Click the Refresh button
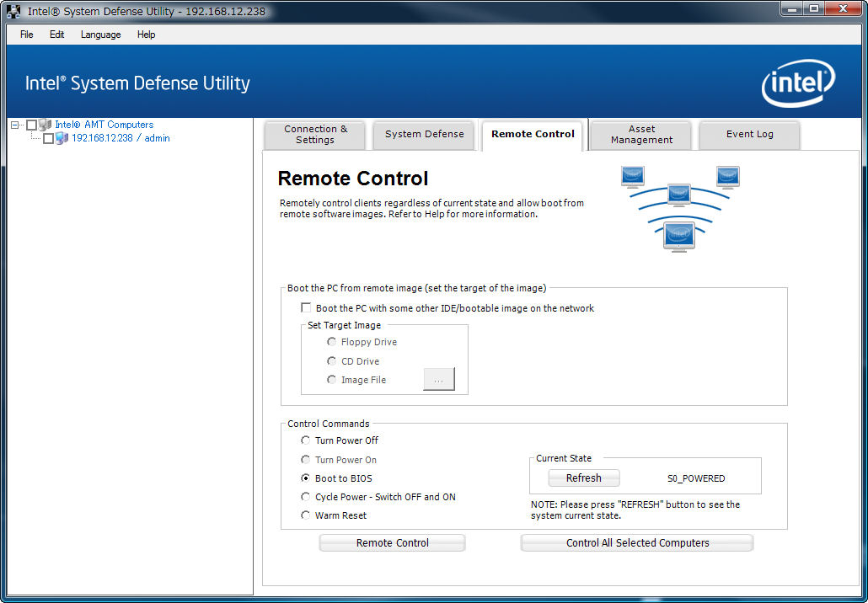This screenshot has height=603, width=868. coord(584,478)
